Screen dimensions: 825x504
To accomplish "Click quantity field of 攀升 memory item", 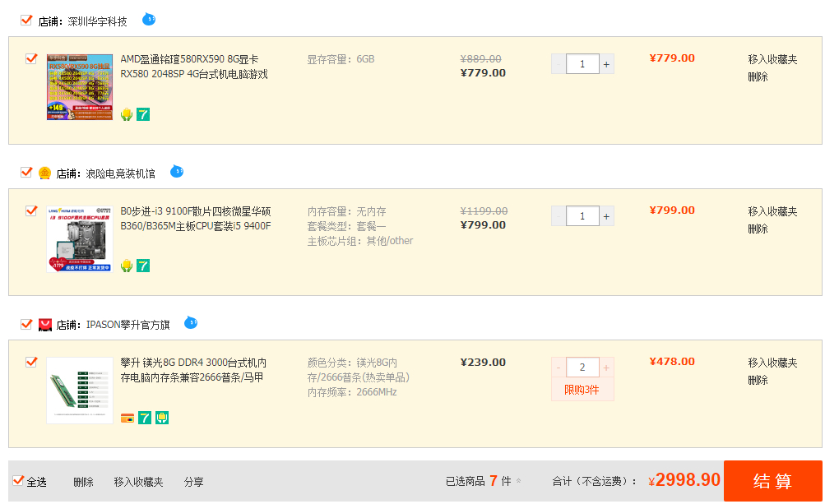I will [x=582, y=368].
